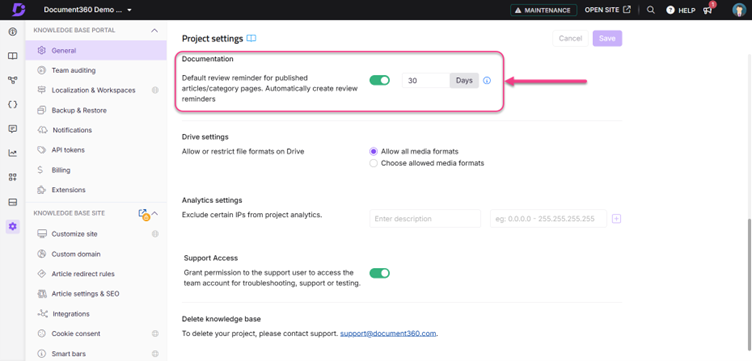Toggle default review reminder switch
The image size is (752, 361).
(379, 81)
